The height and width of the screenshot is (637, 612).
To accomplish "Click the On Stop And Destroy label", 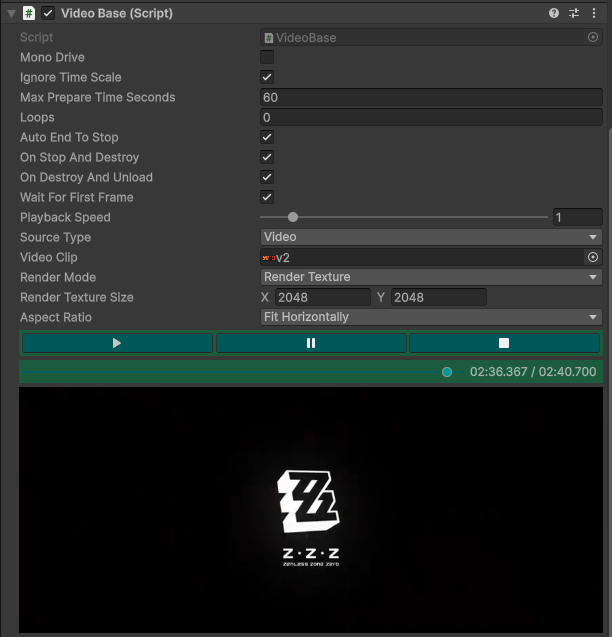I will [x=80, y=157].
